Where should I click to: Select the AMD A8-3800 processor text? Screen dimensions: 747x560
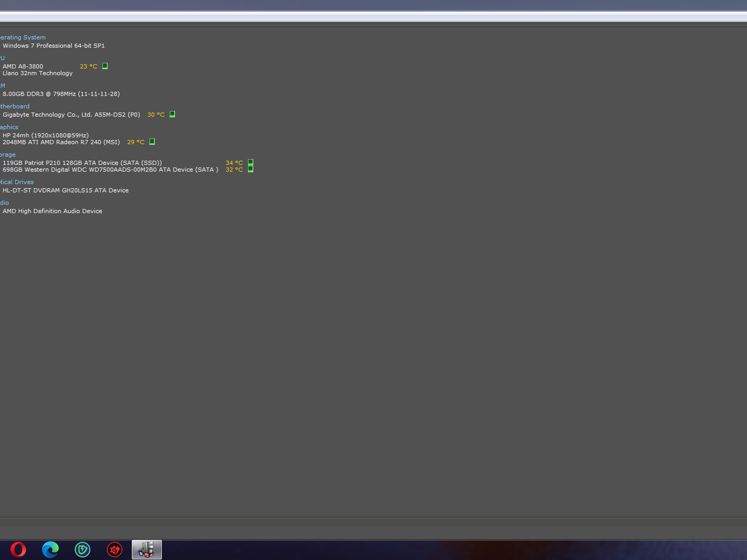(23, 66)
